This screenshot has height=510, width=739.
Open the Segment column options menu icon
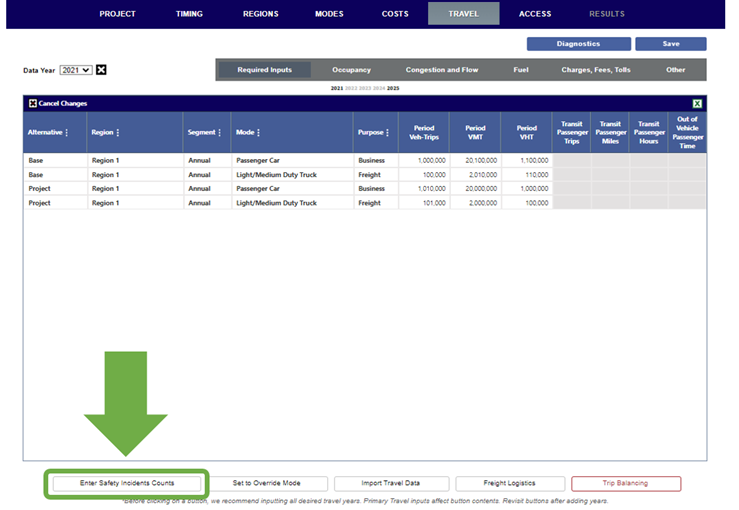pos(220,133)
